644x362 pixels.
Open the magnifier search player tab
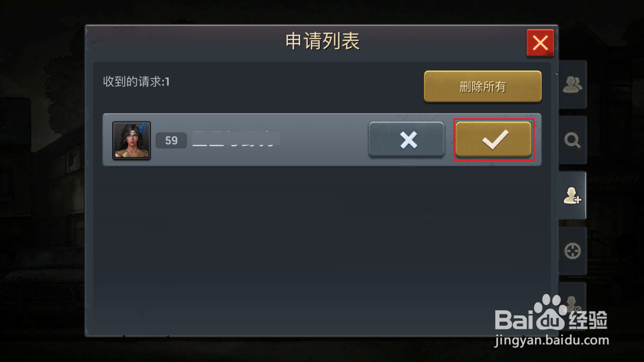tap(573, 140)
